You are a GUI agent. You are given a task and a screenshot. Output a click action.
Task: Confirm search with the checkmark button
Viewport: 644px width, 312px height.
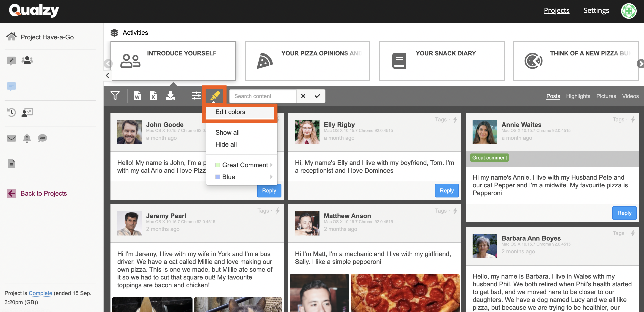point(317,96)
